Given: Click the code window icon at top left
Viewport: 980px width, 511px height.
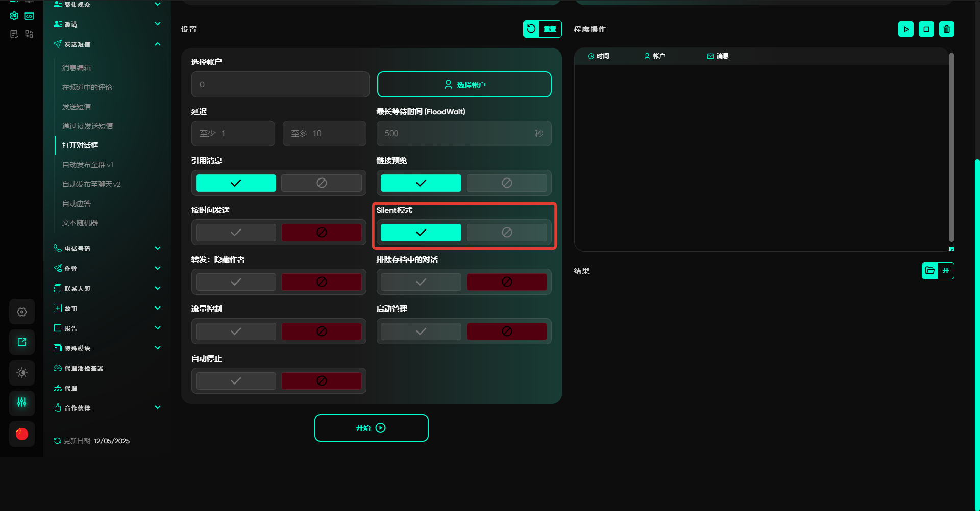Looking at the screenshot, I should tap(29, 16).
